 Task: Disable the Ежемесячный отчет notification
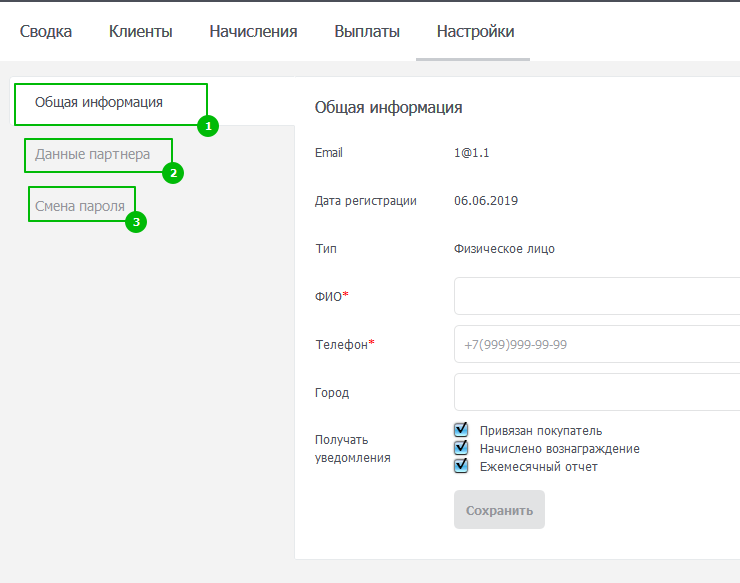[461, 465]
